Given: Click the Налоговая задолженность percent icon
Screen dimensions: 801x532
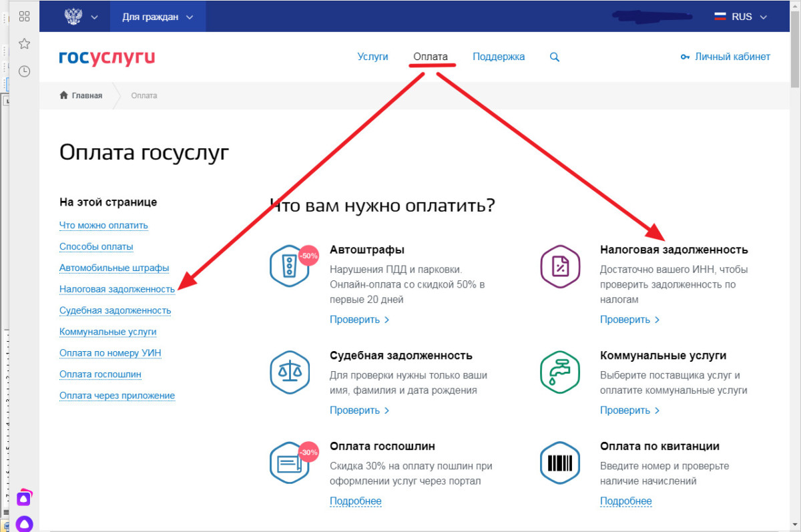Looking at the screenshot, I should pos(560,267).
